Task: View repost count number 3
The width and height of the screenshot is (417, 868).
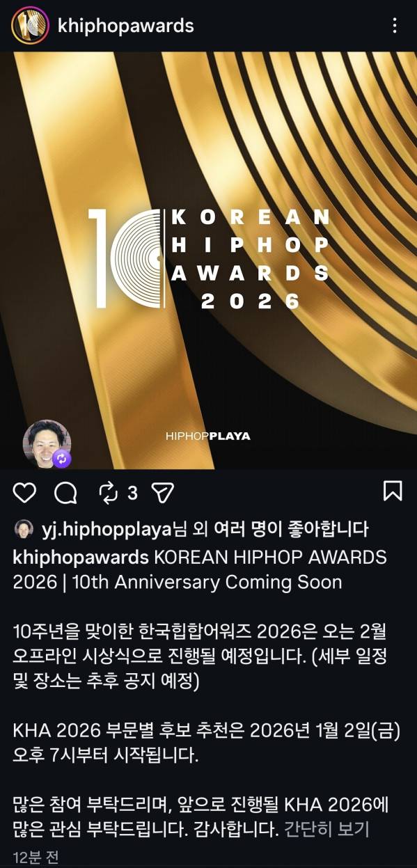Action: pyautogui.click(x=132, y=494)
